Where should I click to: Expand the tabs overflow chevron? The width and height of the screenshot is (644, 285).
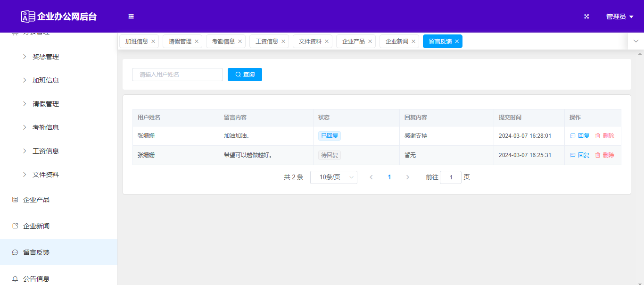[x=636, y=41]
